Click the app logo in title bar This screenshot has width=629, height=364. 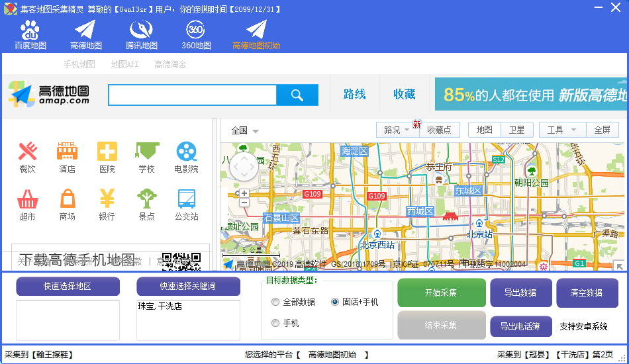[11, 9]
